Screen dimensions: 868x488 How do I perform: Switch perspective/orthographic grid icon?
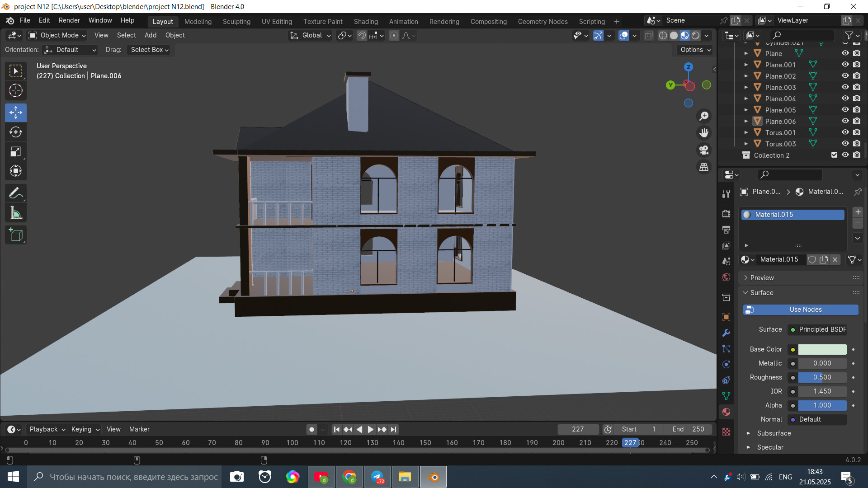[704, 167]
